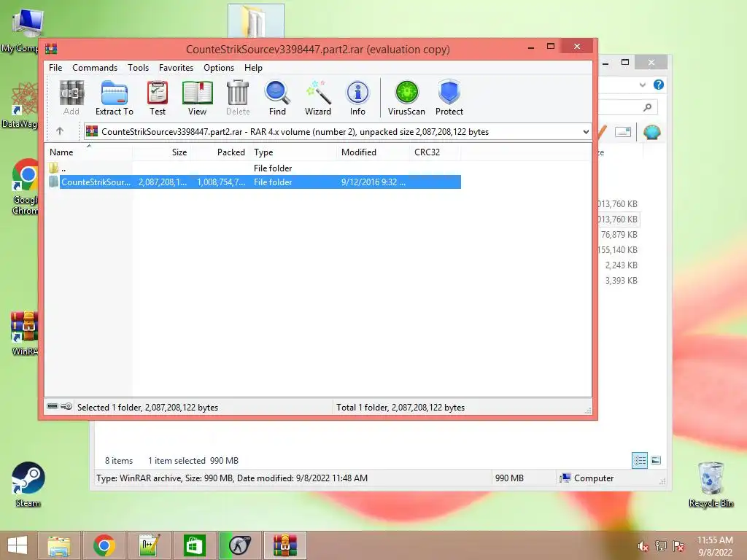
Task: Open the Counter-Strike taskbar icon
Action: 239,545
